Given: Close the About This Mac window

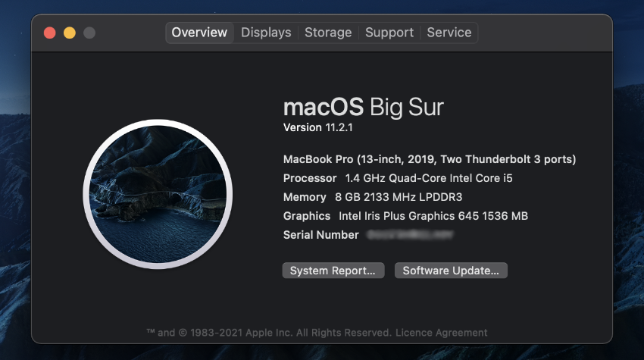Looking at the screenshot, I should (x=50, y=33).
